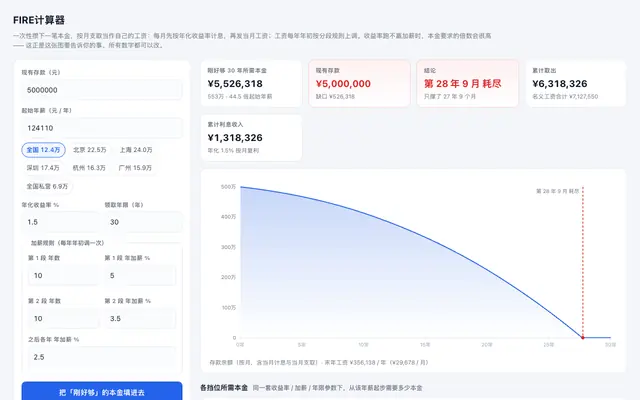This screenshot has width=640, height=400.
Task: Click the 年化收益率 % input field
Action: pyautogui.click(x=60, y=222)
